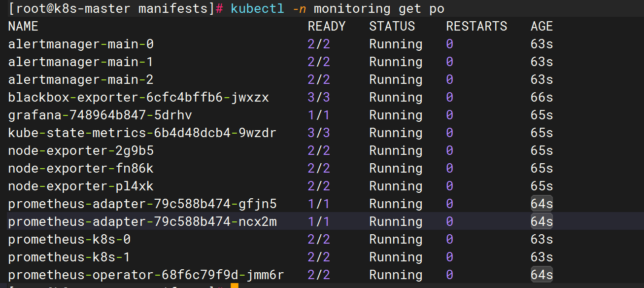Click the kubectl command word in prompt
This screenshot has height=288, width=644.
pos(258,9)
